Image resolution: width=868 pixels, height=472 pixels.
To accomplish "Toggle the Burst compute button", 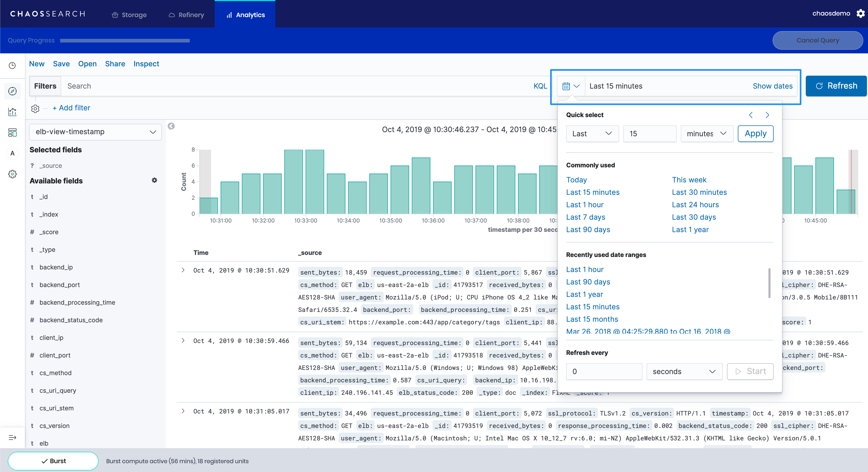I will pyautogui.click(x=53, y=461).
